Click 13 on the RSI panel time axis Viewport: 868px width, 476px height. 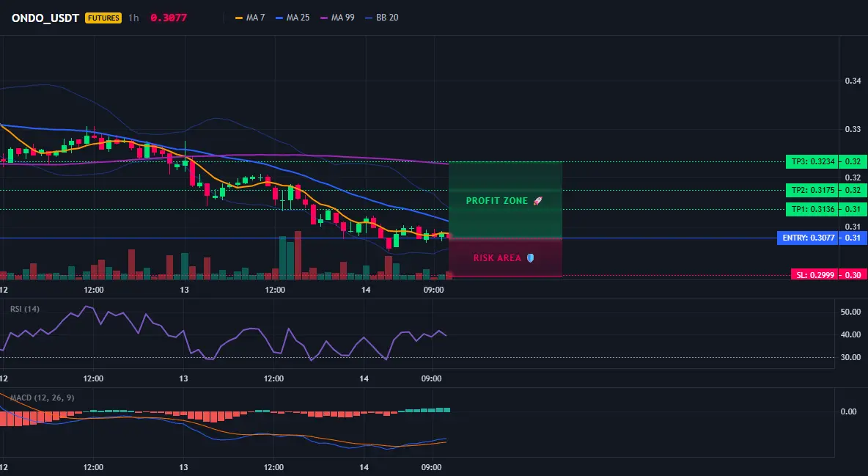183,378
